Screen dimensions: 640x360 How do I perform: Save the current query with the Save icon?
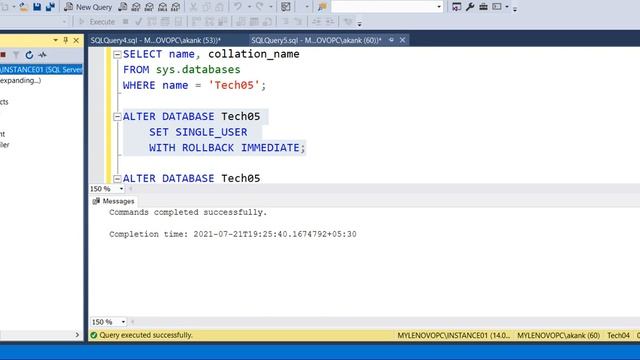37,7
